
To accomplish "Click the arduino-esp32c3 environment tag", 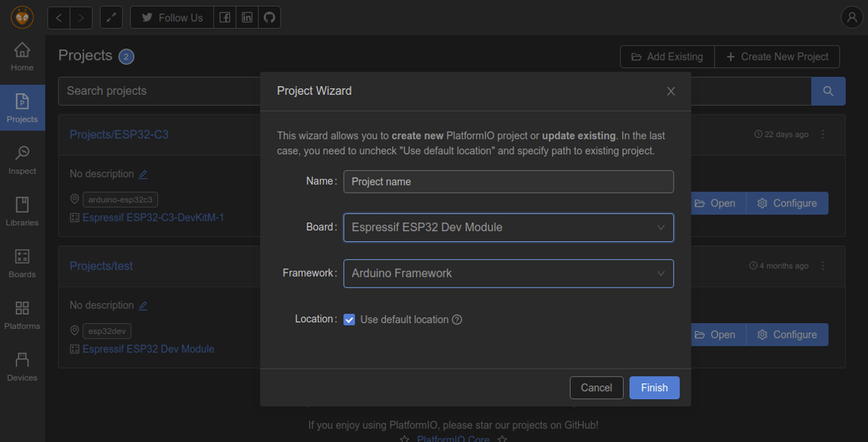I will (x=120, y=200).
